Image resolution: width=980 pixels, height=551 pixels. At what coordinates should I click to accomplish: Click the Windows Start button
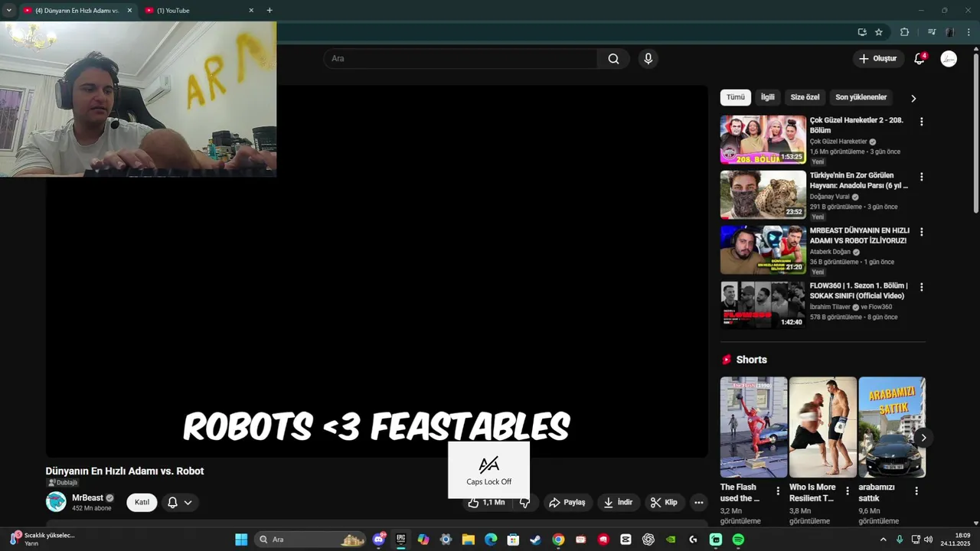(x=241, y=540)
